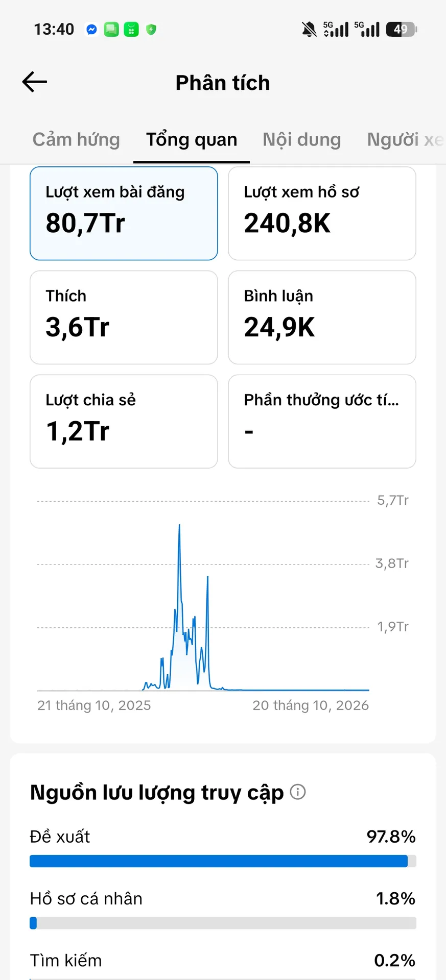Tap info icon beside Nguồn lưu lượng truy cập

298,792
